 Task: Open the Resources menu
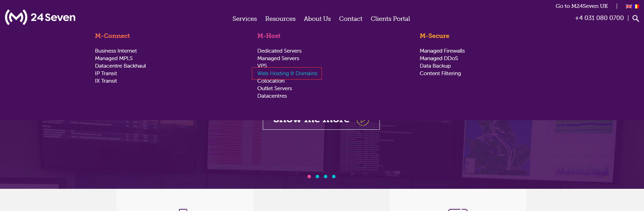click(280, 19)
